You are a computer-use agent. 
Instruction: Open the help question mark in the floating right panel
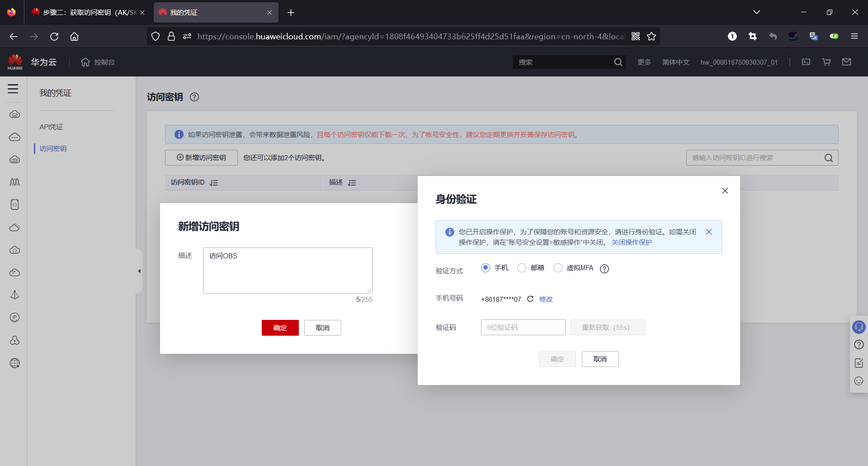click(x=859, y=344)
